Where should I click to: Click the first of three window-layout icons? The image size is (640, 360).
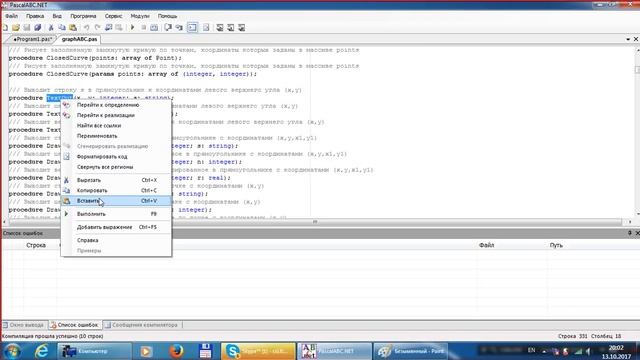click(x=220, y=28)
